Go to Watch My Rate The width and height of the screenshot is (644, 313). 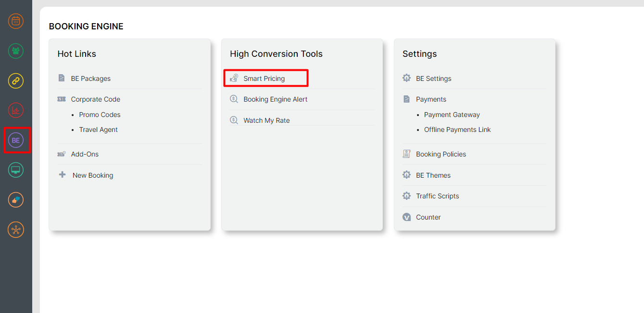pos(266,120)
